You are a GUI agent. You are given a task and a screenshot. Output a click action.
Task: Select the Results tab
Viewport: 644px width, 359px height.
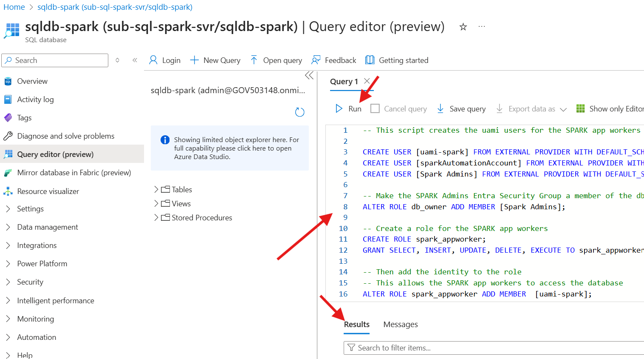tap(356, 324)
